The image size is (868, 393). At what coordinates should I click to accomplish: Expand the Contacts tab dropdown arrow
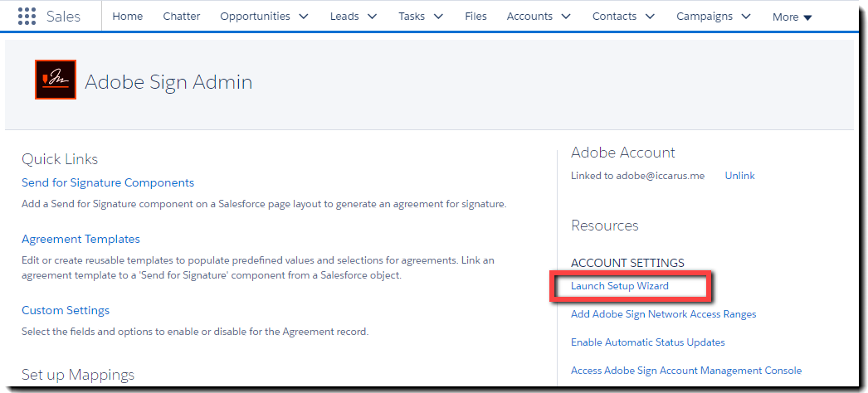click(650, 17)
